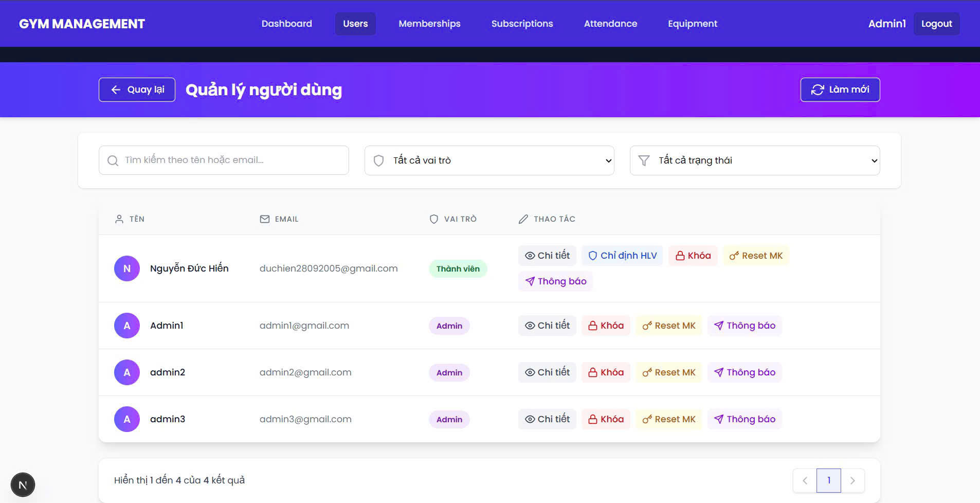Viewport: 980px width, 503px height.
Task: Open Chỉ định HLV for Nguyễn Đức Hiến
Action: (622, 255)
